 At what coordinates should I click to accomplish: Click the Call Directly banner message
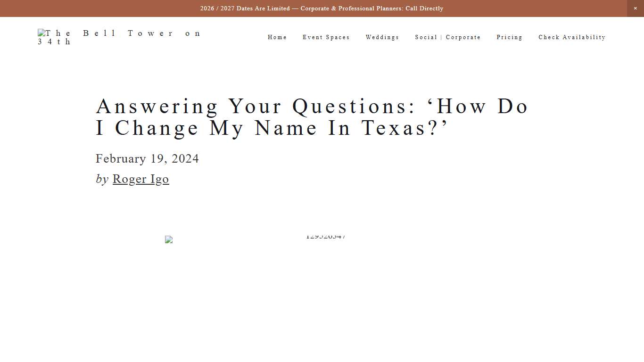[322, 8]
